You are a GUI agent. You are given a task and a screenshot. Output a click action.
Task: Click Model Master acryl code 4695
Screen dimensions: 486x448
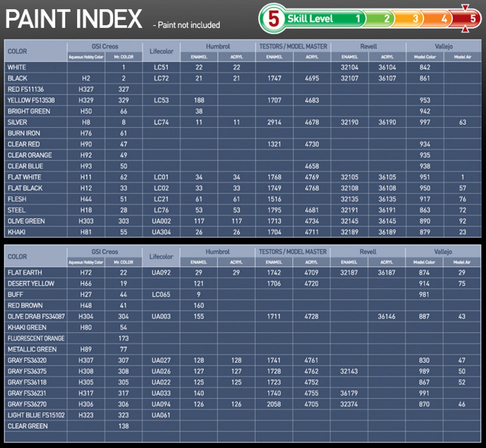[x=312, y=78]
